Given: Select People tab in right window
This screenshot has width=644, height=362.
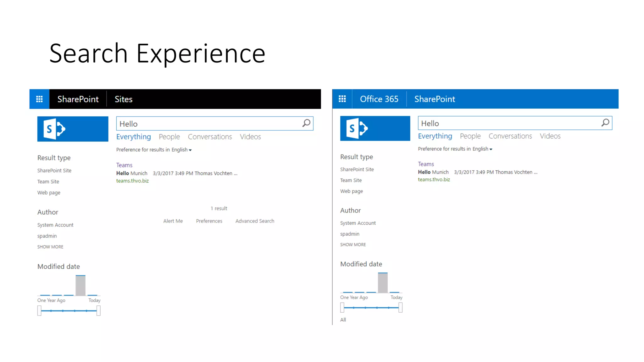Looking at the screenshot, I should (470, 136).
